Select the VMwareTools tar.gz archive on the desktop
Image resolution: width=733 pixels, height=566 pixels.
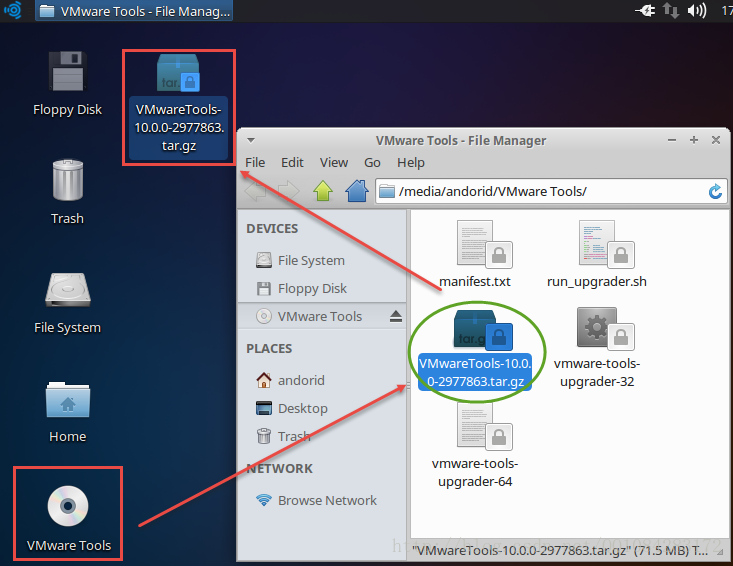[179, 107]
